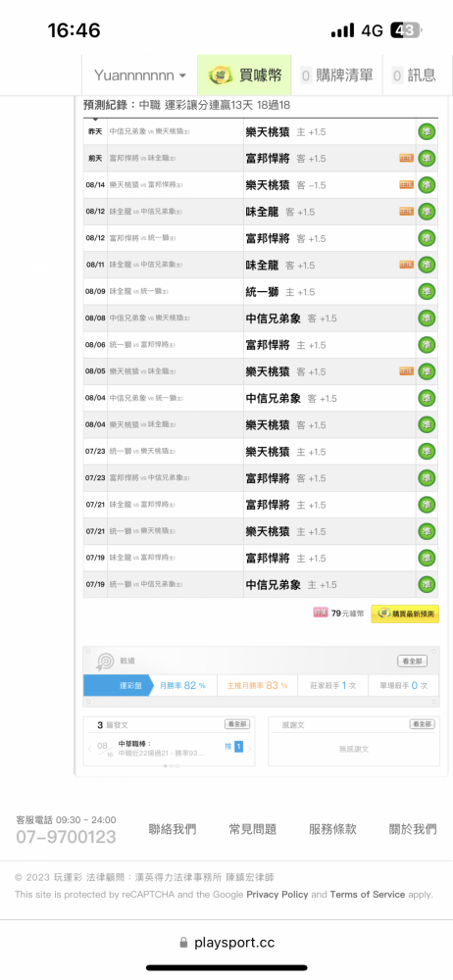
Task: Click the pink tag beside 79元噱幣
Action: (x=321, y=613)
